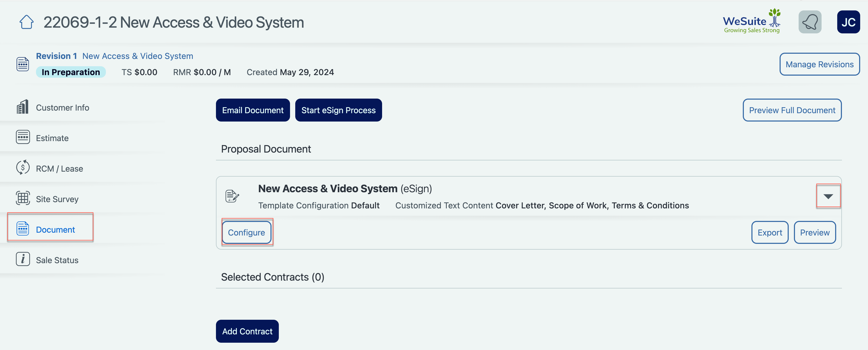Image resolution: width=868 pixels, height=350 pixels.
Task: Click the Site Survey grid icon
Action: coord(23,198)
